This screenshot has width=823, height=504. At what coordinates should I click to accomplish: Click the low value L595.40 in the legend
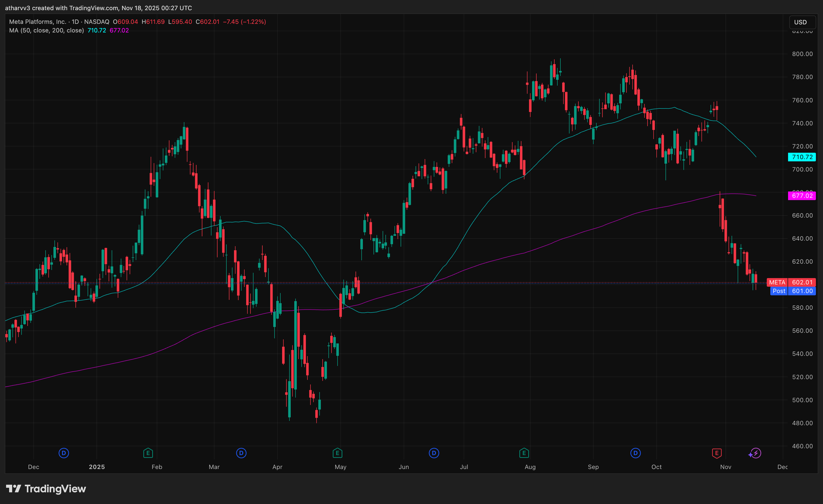(180, 22)
